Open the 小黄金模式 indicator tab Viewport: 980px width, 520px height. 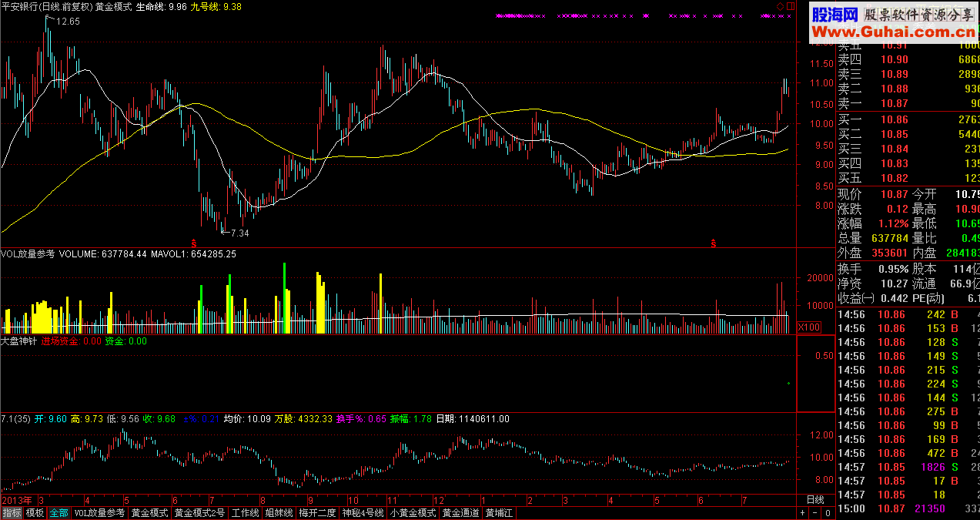point(413,513)
